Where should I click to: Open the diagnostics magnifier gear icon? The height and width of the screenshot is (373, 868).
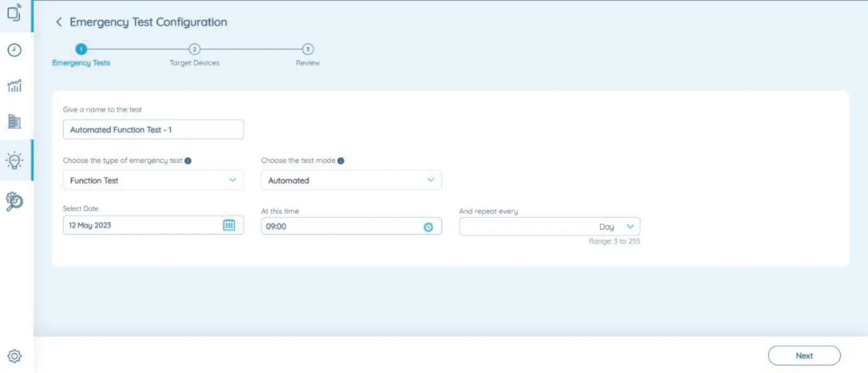click(x=14, y=201)
